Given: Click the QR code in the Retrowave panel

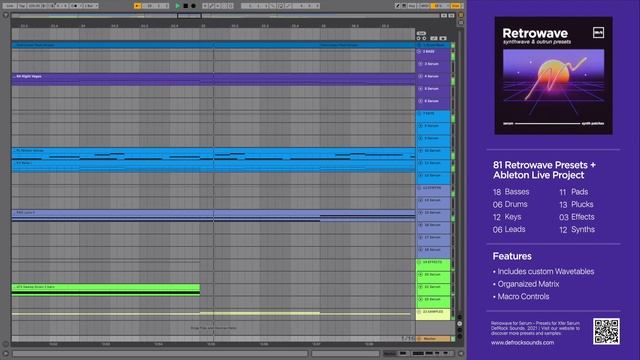Looking at the screenshot, I should coord(606,331).
